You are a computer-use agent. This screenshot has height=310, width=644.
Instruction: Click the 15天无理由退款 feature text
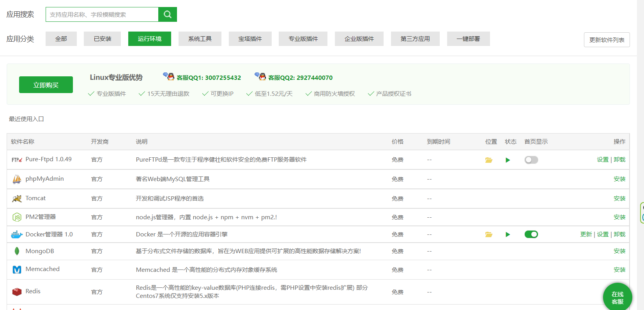click(x=168, y=93)
